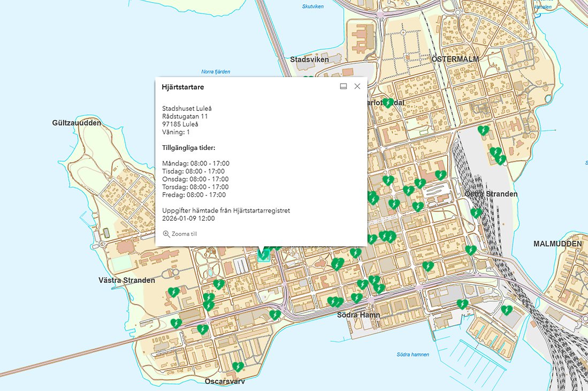This screenshot has height=391, width=588.
Task: Click the Norra fjärden water label
Action: (215, 71)
